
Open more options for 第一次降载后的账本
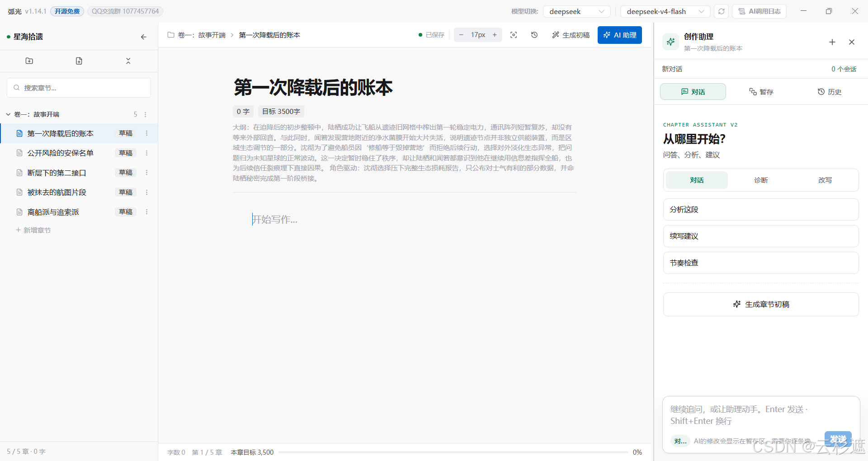pos(146,133)
